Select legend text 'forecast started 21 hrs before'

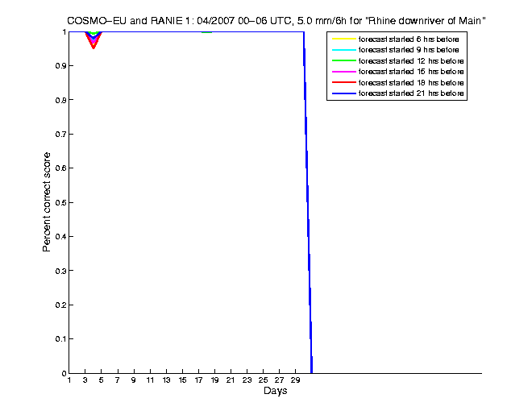point(411,93)
